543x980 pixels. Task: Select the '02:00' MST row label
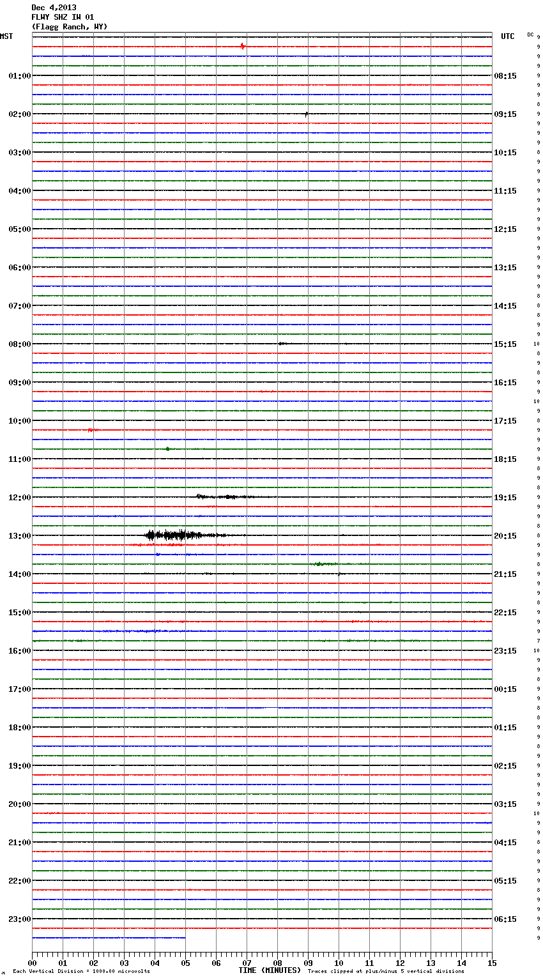pos(20,114)
